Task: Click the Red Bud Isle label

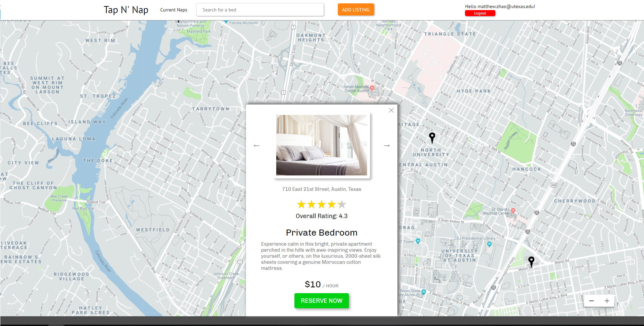Action: point(83,208)
